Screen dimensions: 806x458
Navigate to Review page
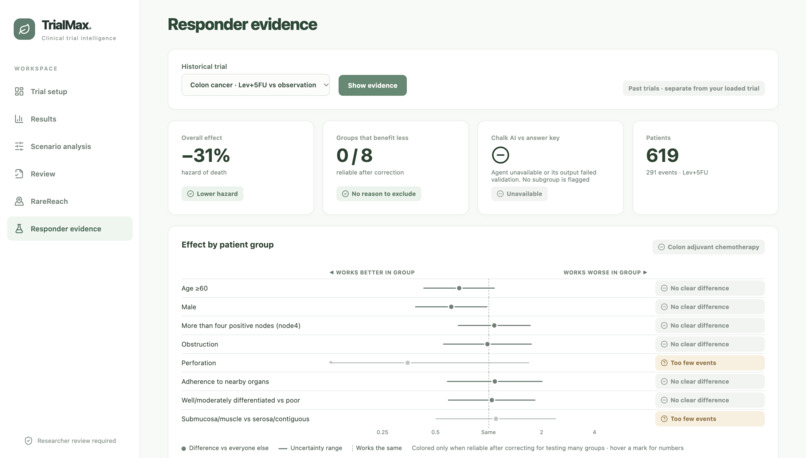click(70, 174)
